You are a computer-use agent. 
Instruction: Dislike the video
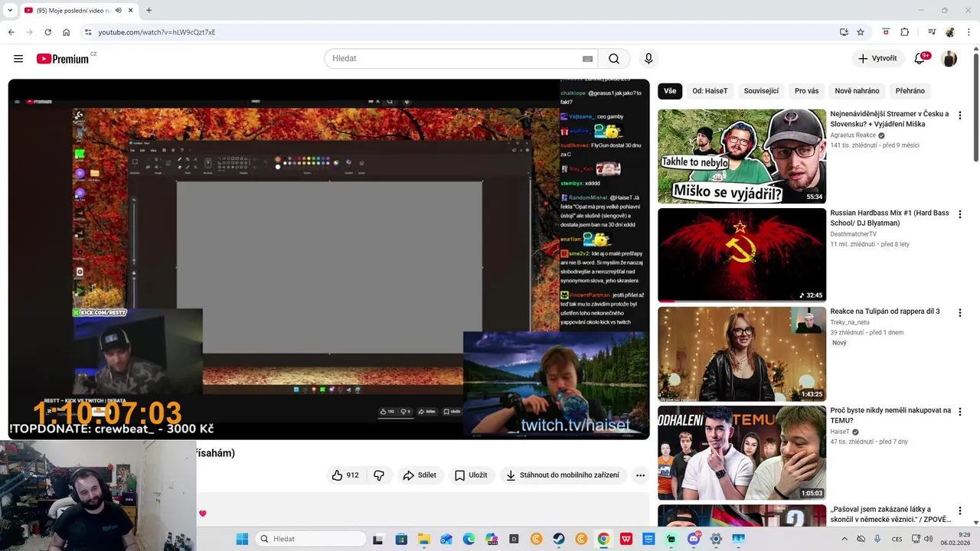tap(379, 475)
